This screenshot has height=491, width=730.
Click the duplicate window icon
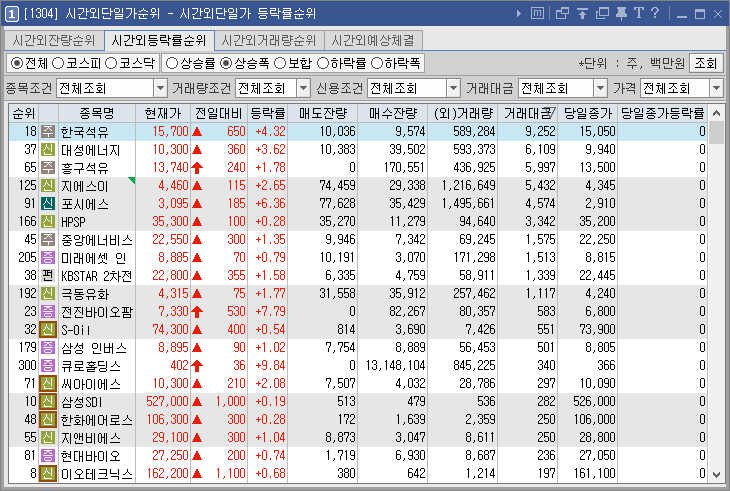(602, 13)
